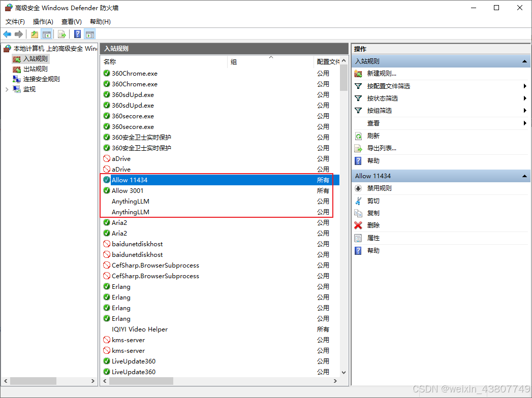Open the 按状态筛选 submenu arrow

(525, 98)
